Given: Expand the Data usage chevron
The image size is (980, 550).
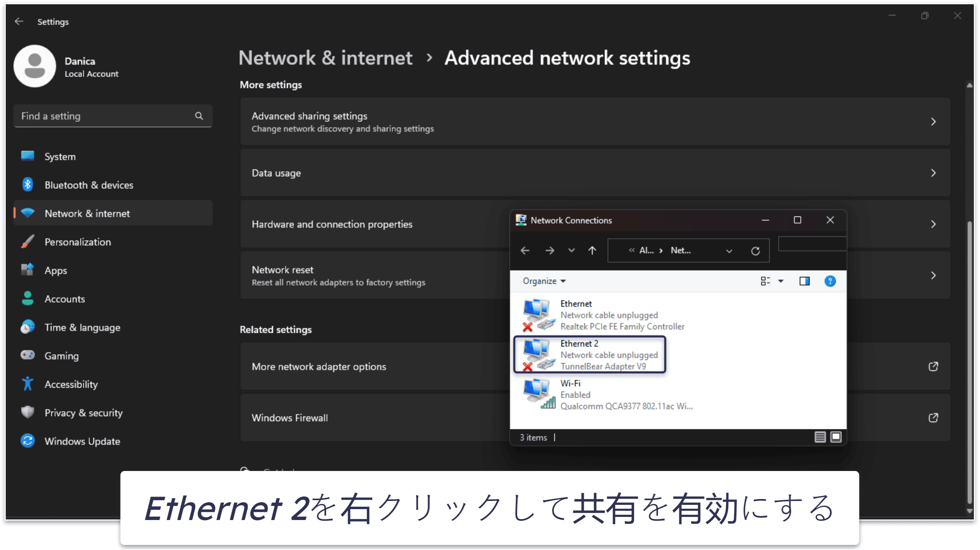Looking at the screenshot, I should pyautogui.click(x=933, y=173).
